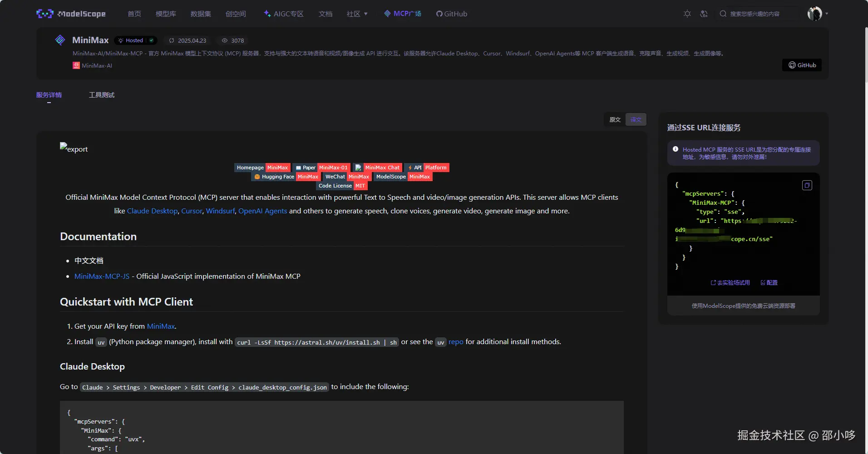Click the update date icon by 2025.04.23

[x=172, y=40]
